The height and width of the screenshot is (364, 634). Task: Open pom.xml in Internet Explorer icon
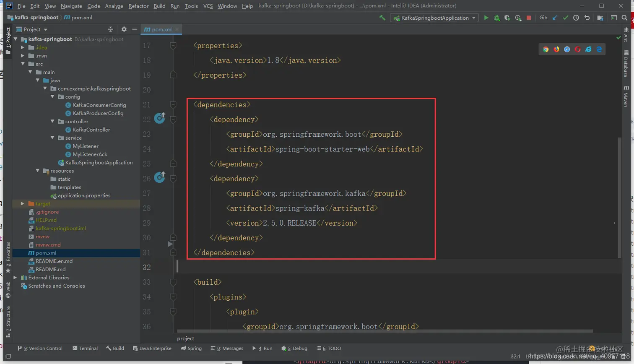pos(588,49)
